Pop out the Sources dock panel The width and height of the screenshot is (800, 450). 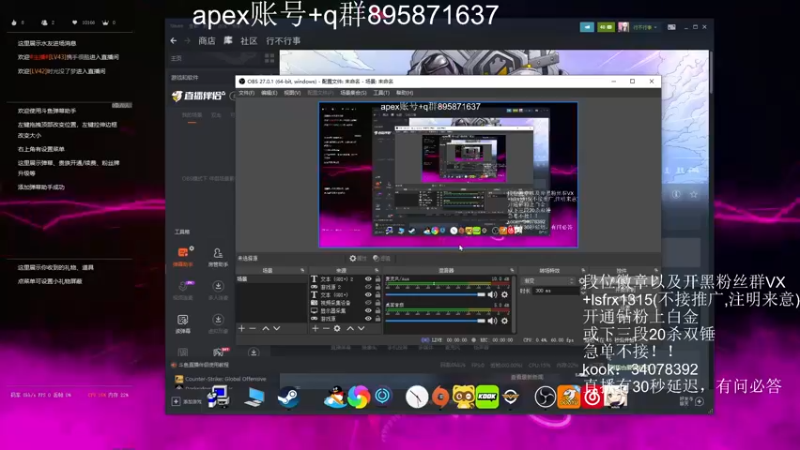click(377, 270)
